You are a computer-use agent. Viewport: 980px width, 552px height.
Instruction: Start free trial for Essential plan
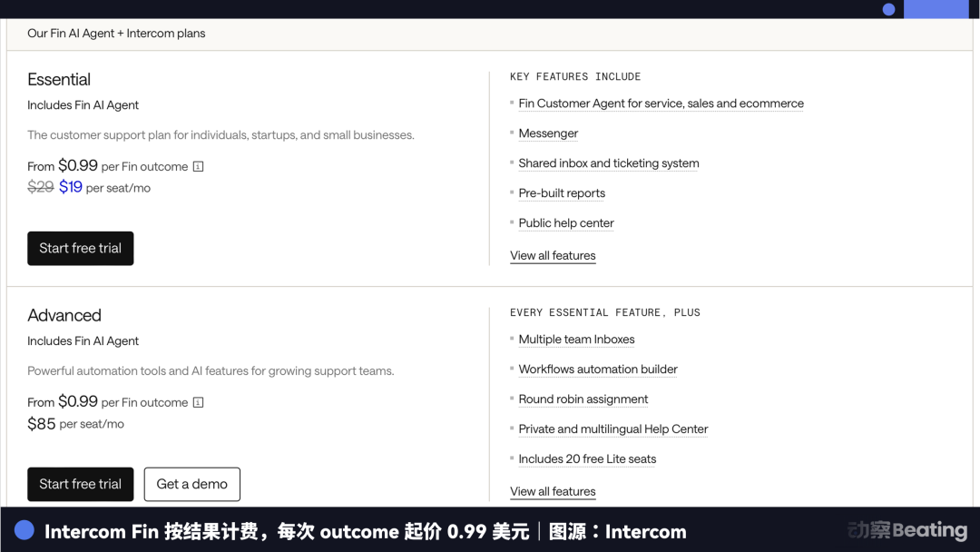81,248
